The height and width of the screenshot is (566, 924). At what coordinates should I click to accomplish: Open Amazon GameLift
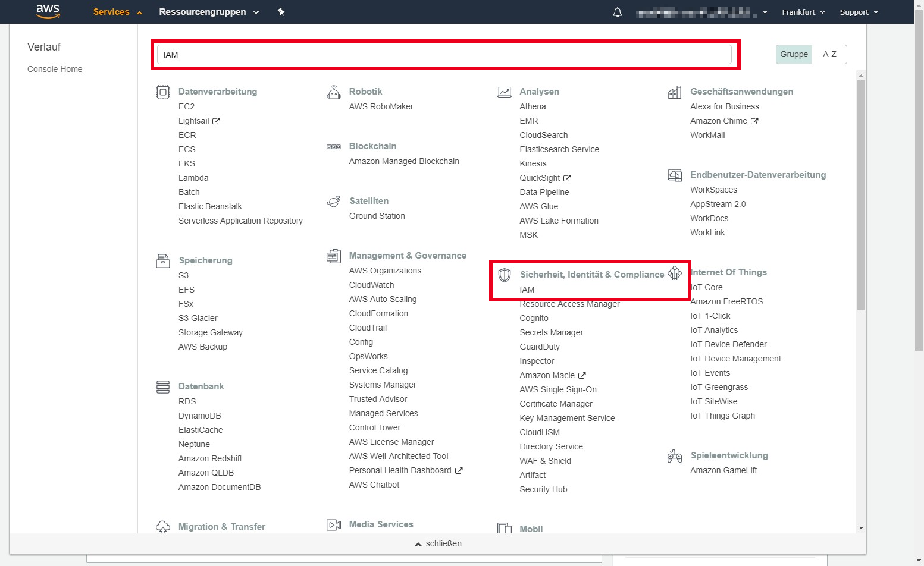pyautogui.click(x=723, y=470)
